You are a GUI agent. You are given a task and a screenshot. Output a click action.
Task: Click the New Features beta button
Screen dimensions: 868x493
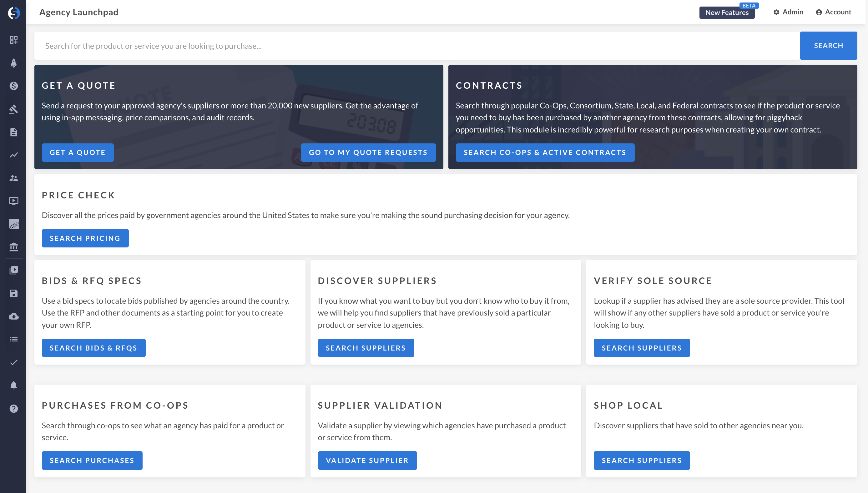point(726,12)
